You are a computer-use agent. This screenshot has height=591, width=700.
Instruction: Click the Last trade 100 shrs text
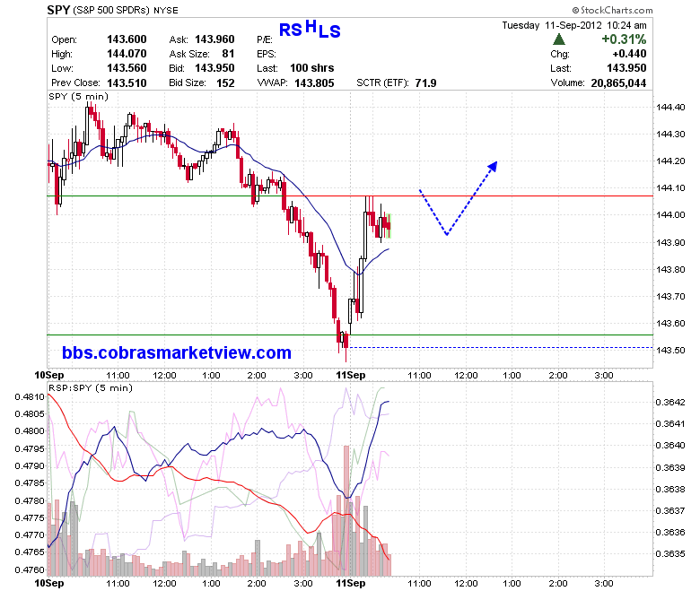coord(312,68)
